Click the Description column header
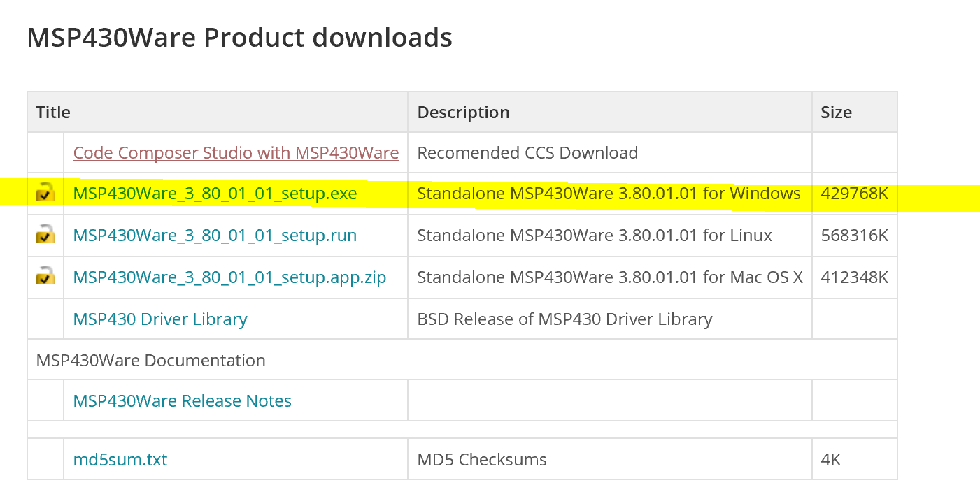Viewport: 980px width, 499px height. [463, 113]
